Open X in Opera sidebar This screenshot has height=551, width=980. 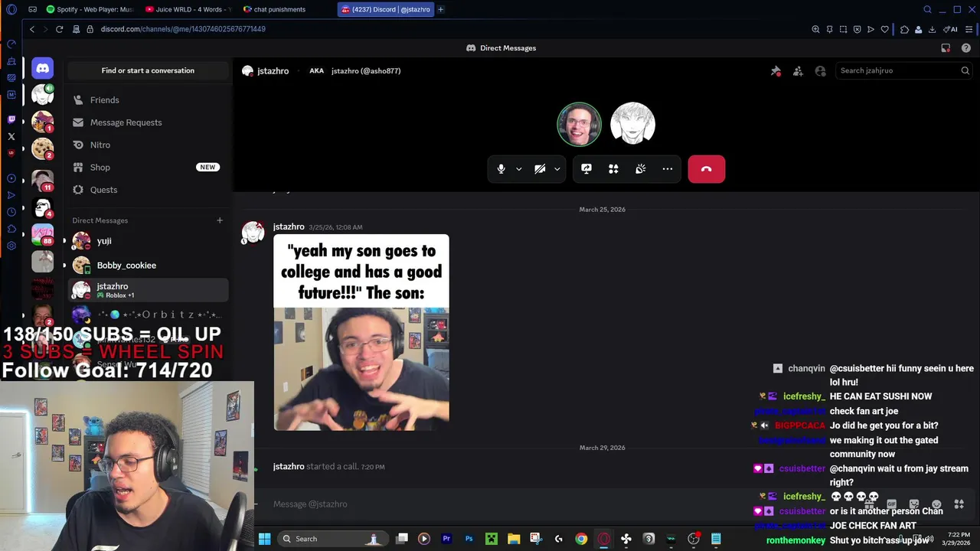click(11, 137)
